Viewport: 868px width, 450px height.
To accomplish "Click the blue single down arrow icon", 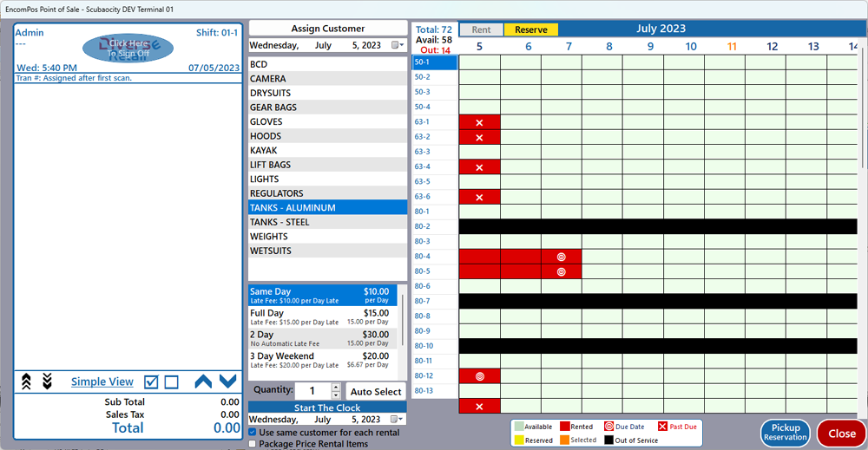I will click(x=227, y=382).
